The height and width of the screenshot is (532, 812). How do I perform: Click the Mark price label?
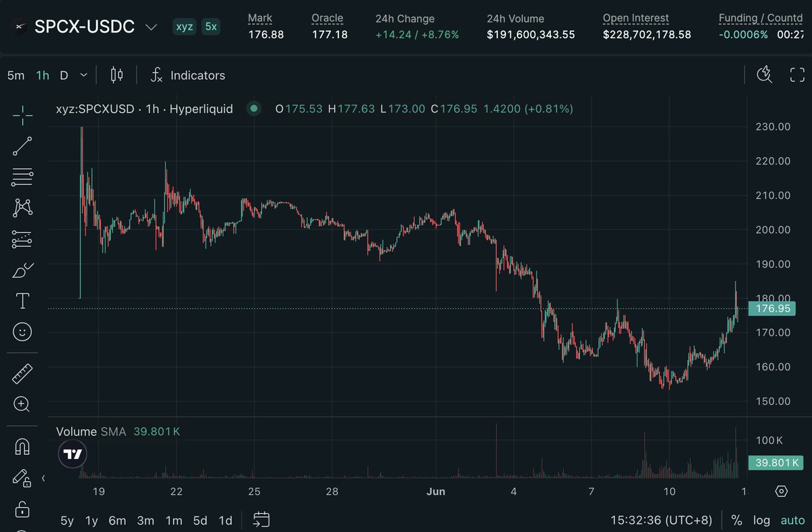click(260, 18)
